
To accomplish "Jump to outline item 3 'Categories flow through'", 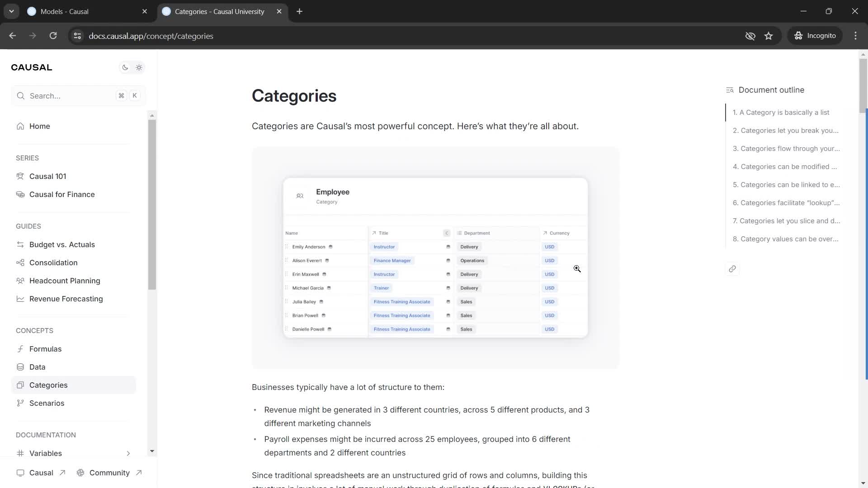I will point(787,149).
